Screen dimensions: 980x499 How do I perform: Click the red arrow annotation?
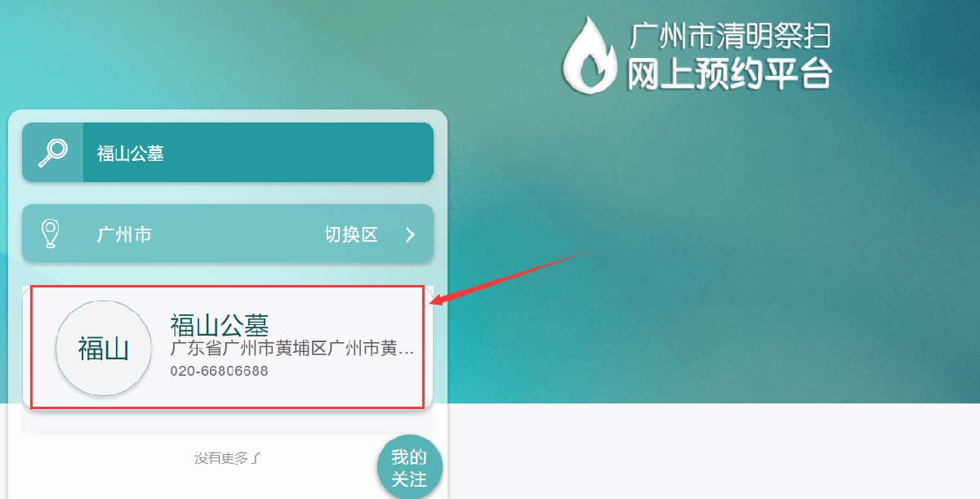[510, 278]
